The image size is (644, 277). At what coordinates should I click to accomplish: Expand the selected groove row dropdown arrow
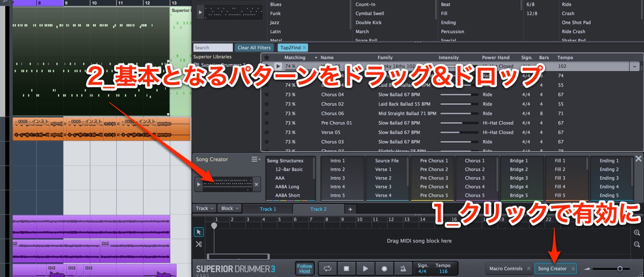tap(635, 66)
